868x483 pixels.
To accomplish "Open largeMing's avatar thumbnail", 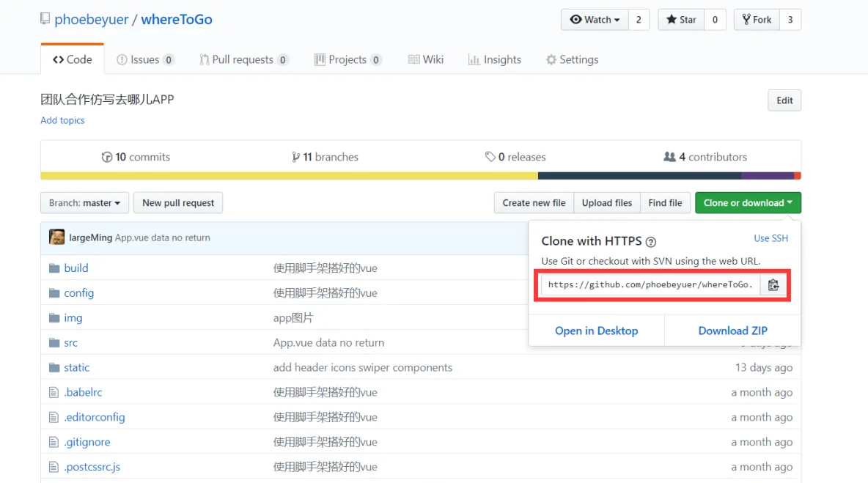I will point(56,237).
